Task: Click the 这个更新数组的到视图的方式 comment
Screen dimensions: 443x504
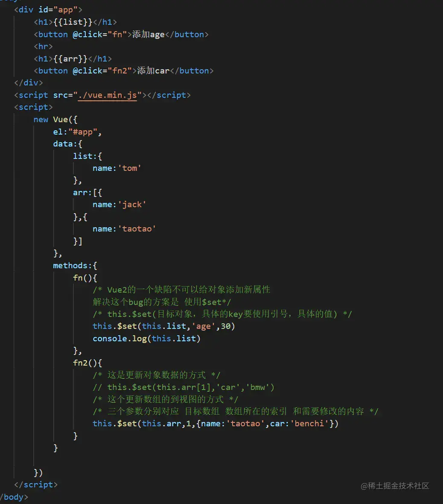Action: pos(166,399)
